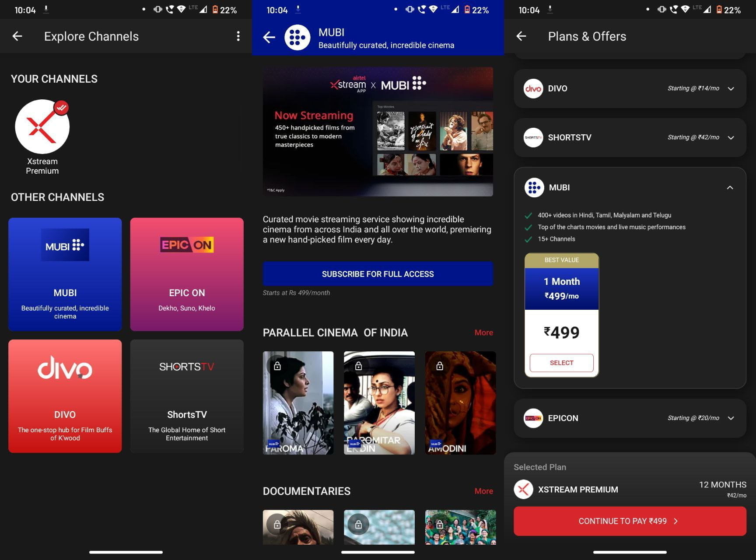Tap Subscribe For Full Access button
This screenshot has width=756, height=560.
coord(378,274)
